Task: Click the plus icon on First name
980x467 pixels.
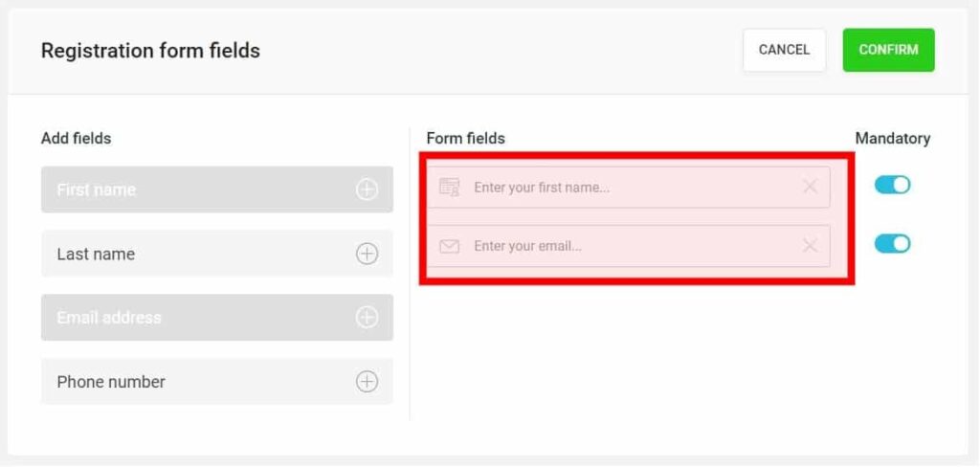Action: tap(367, 189)
